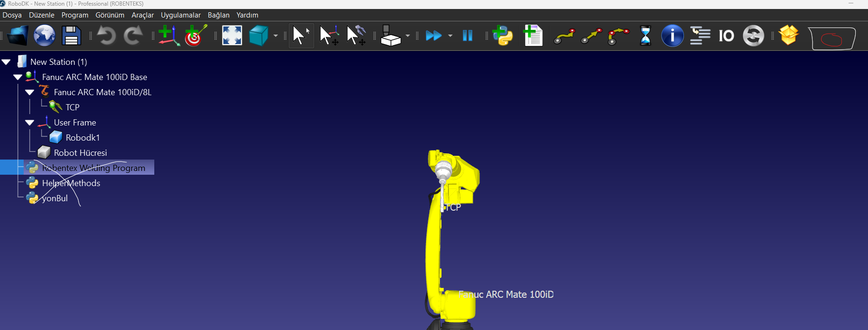Click the hourglass pause instruction icon
Image resolution: width=868 pixels, height=330 pixels.
(x=645, y=36)
